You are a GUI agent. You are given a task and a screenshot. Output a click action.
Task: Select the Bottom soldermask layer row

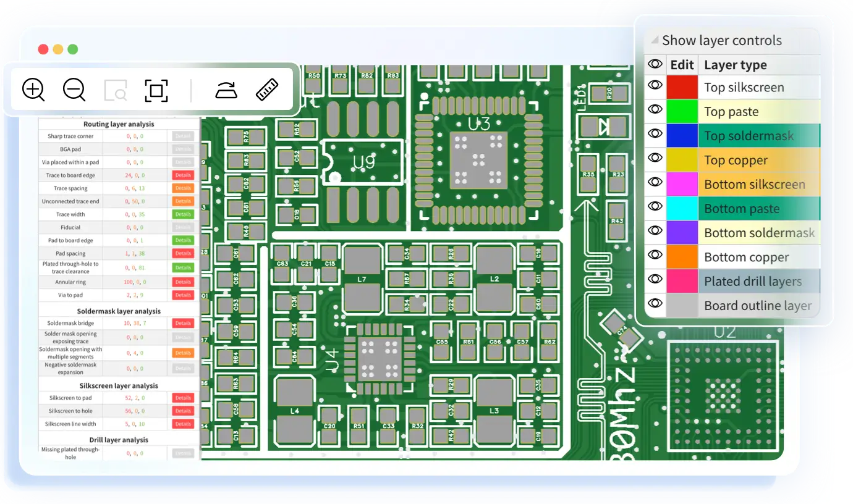(759, 233)
